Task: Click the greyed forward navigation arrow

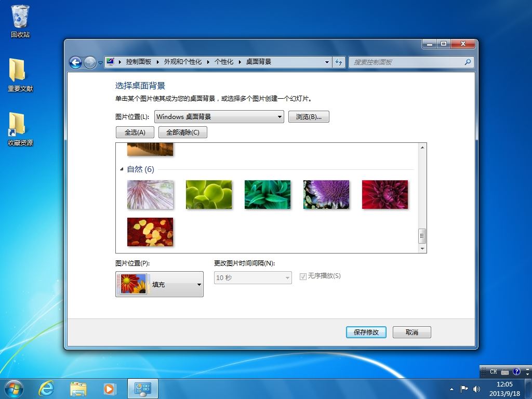Action: point(89,62)
